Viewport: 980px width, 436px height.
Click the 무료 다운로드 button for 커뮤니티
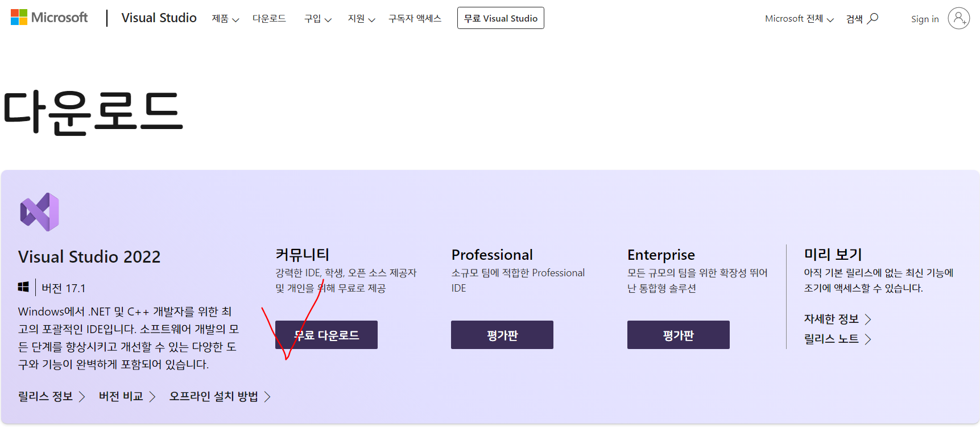tap(326, 335)
